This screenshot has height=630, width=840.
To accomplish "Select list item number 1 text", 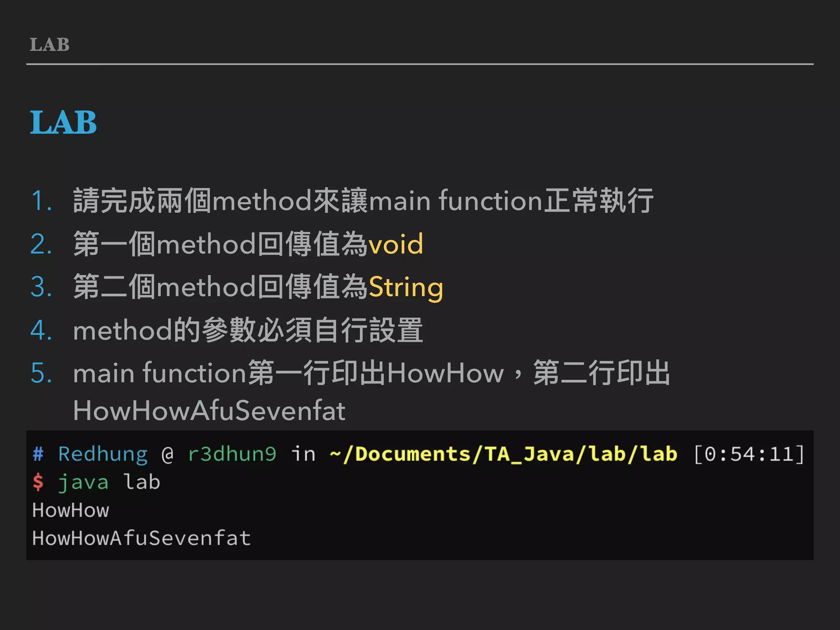I will pyautogui.click(x=363, y=201).
